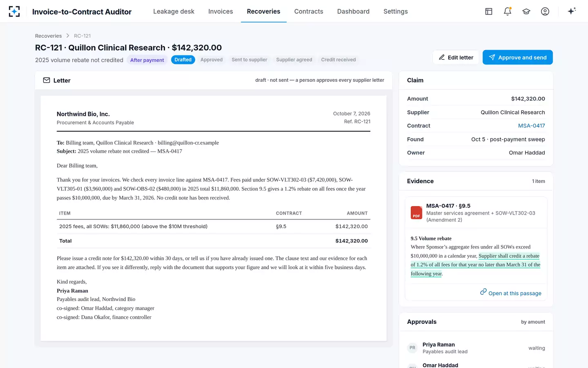Open the Dashboard tab

(353, 11)
